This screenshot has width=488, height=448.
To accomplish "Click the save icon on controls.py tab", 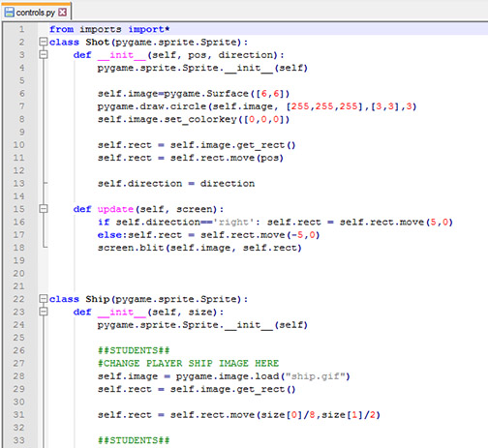I will pos(10,13).
